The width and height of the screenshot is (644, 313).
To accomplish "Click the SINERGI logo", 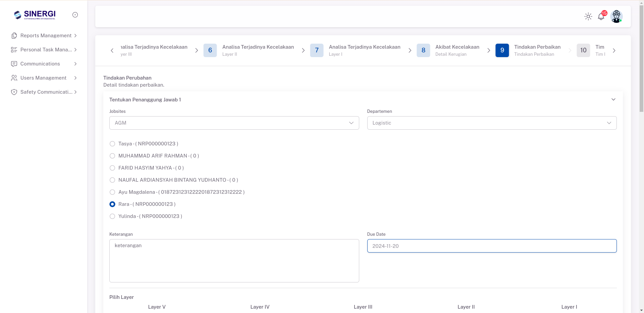I will point(35,15).
